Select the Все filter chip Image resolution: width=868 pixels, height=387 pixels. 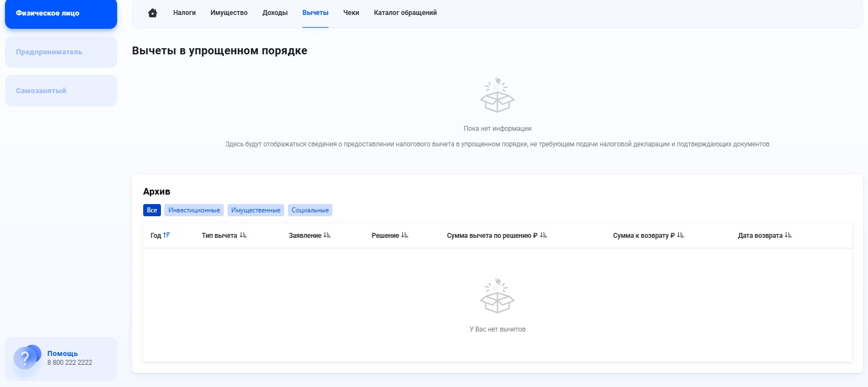(152, 210)
